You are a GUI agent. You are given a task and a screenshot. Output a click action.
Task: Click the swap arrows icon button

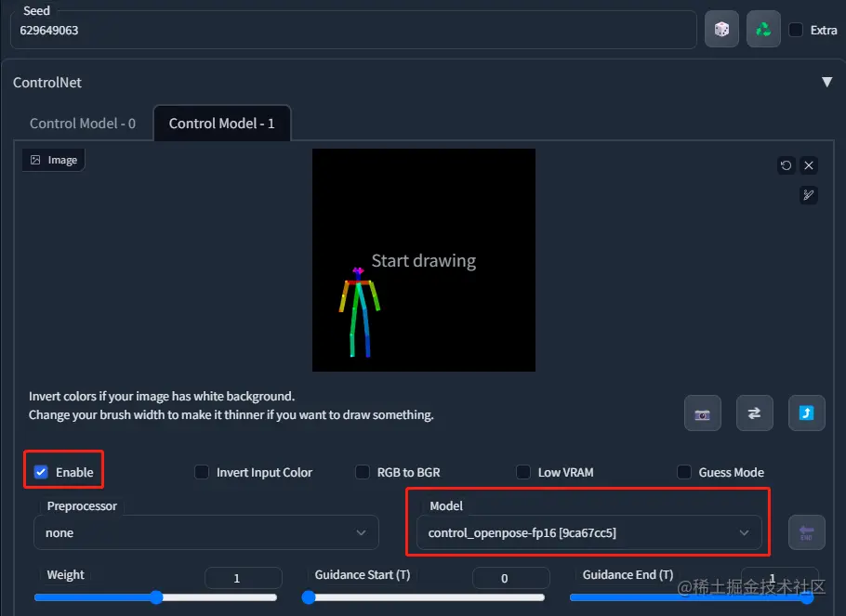coord(754,413)
